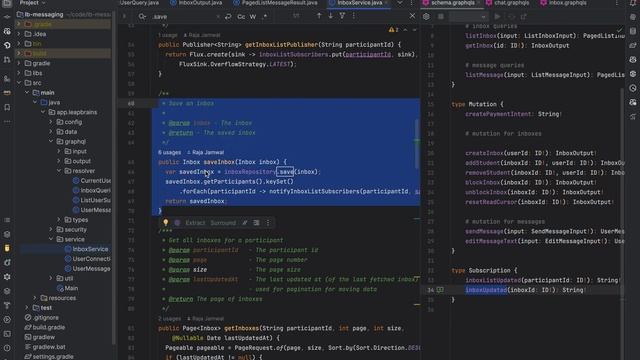Image resolution: width=640 pixels, height=360 pixels.
Task: Toggle Regex option in find bar
Action: coord(264,17)
